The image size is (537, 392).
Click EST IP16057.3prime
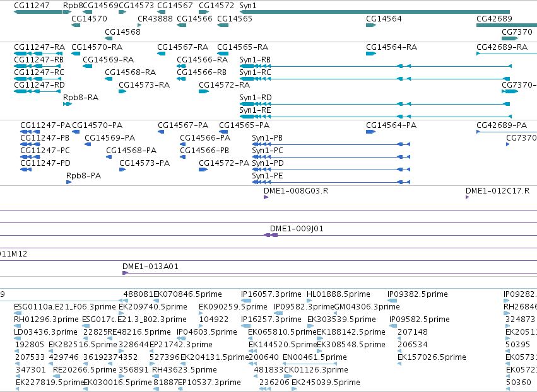(x=271, y=294)
